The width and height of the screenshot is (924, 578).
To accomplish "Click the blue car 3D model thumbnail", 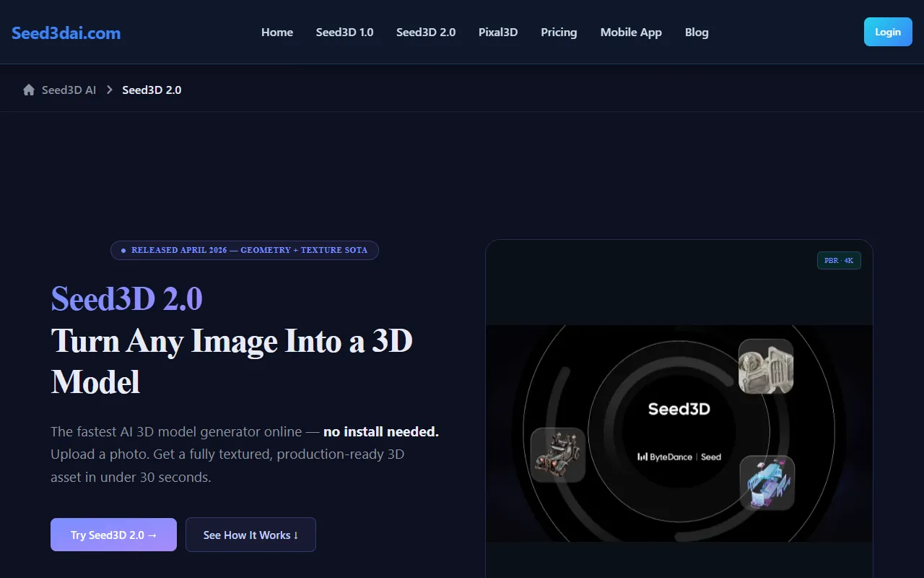I will pos(767,483).
